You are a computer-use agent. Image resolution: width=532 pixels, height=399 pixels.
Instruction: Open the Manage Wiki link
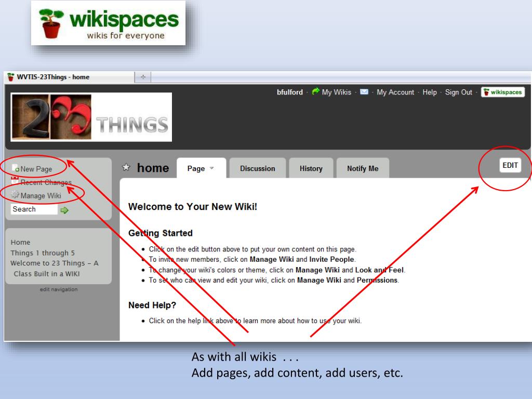(x=41, y=196)
